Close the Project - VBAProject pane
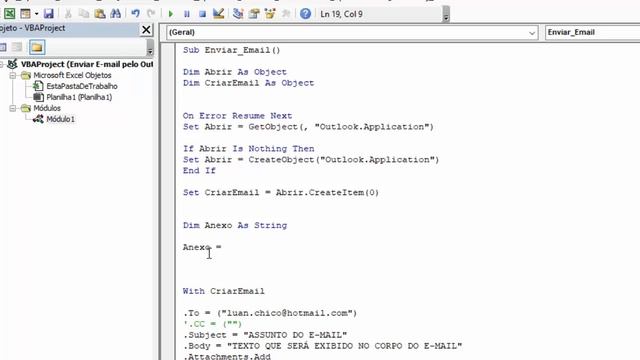 pos(146,29)
